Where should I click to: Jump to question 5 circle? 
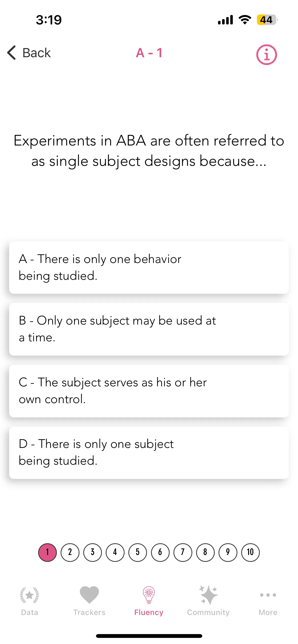138,552
